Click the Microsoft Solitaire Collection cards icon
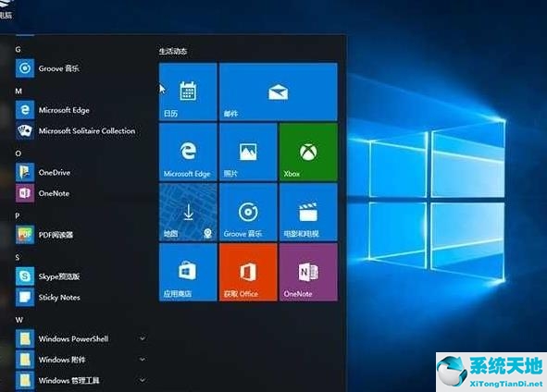 [25, 130]
